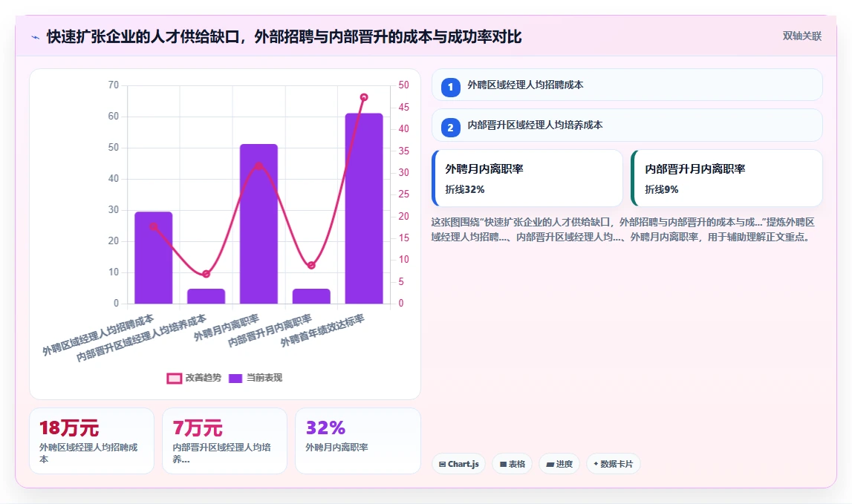Screen dimensions: 852x504
Task: Click the 内部晋升月内离职率 short bar
Action: point(311,296)
